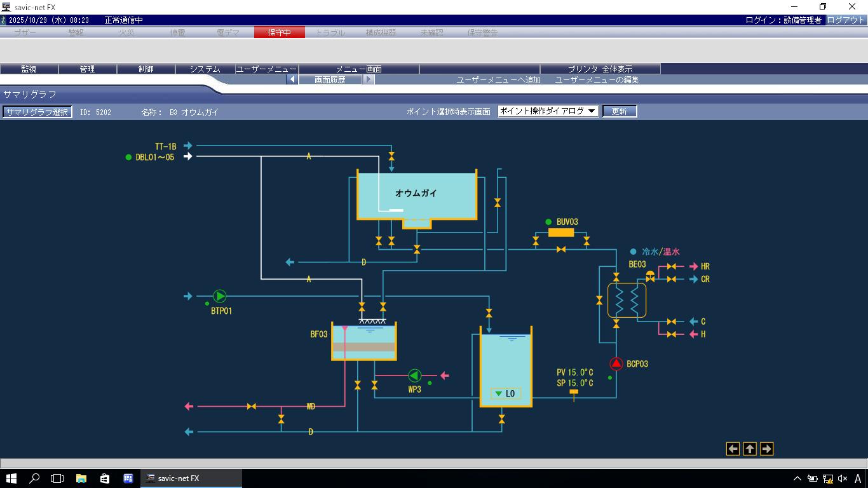Screen dimensions: 868x488
Task: Click the DBL01～05 green status dot
Action: (129, 158)
